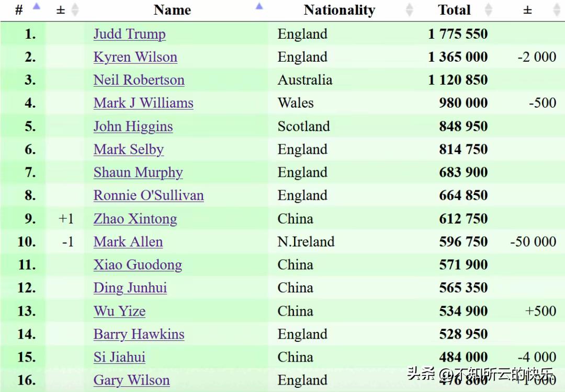Click the Name column sort arrow
The image size is (565, 392).
click(259, 7)
